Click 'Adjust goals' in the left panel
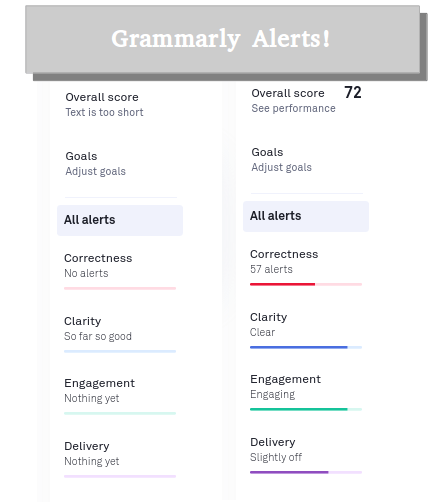The image size is (447, 502). (x=95, y=171)
